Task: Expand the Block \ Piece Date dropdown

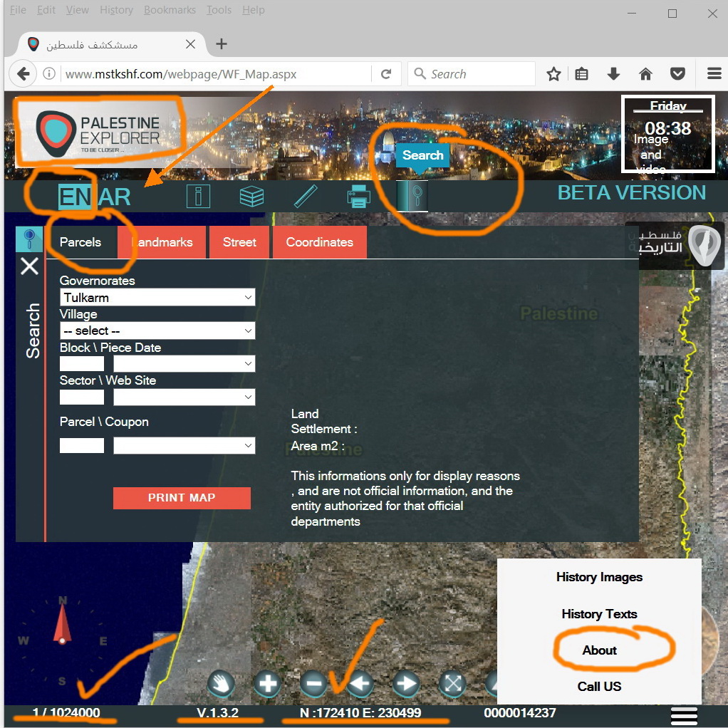Action: coord(184,363)
